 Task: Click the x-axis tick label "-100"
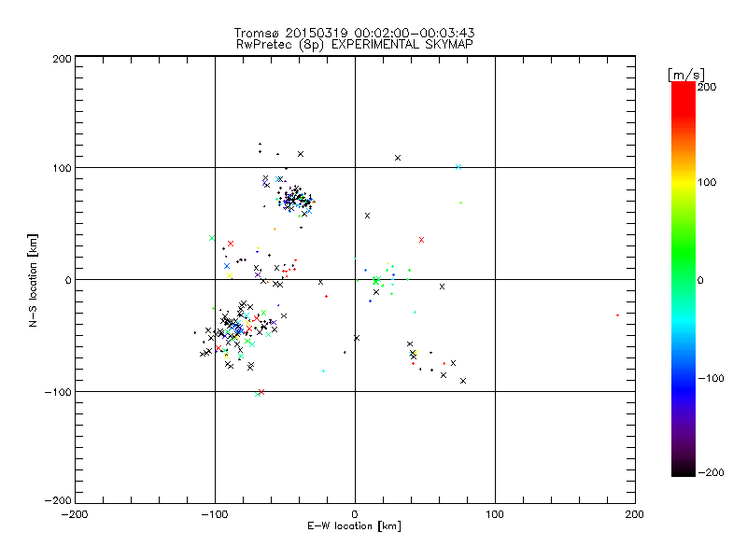pyautogui.click(x=215, y=515)
